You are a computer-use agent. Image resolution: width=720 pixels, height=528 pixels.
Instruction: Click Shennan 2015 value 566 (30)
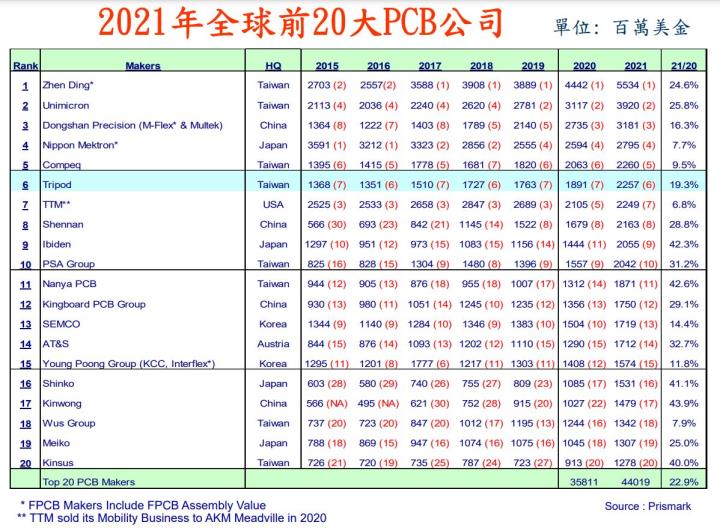(x=326, y=225)
